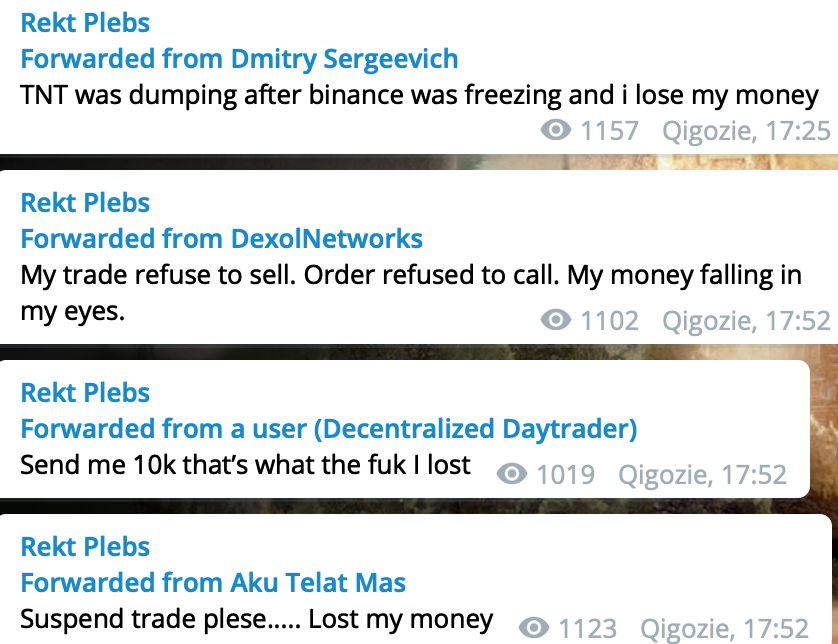This screenshot has width=838, height=644.
Task: Click the "Send me 10k" message text
Action: [x=245, y=465]
